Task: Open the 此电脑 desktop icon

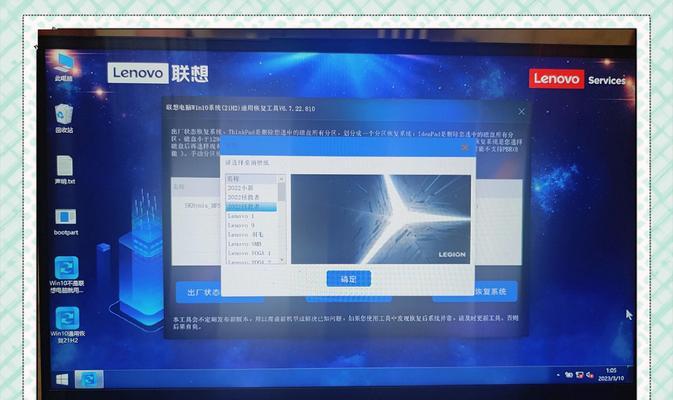Action: [x=64, y=67]
